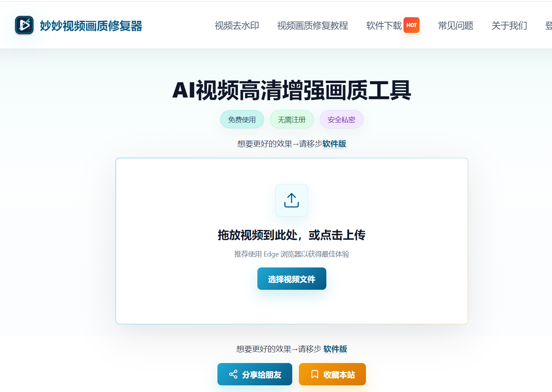Click the bookmark icon on 收藏本站 button

click(315, 374)
